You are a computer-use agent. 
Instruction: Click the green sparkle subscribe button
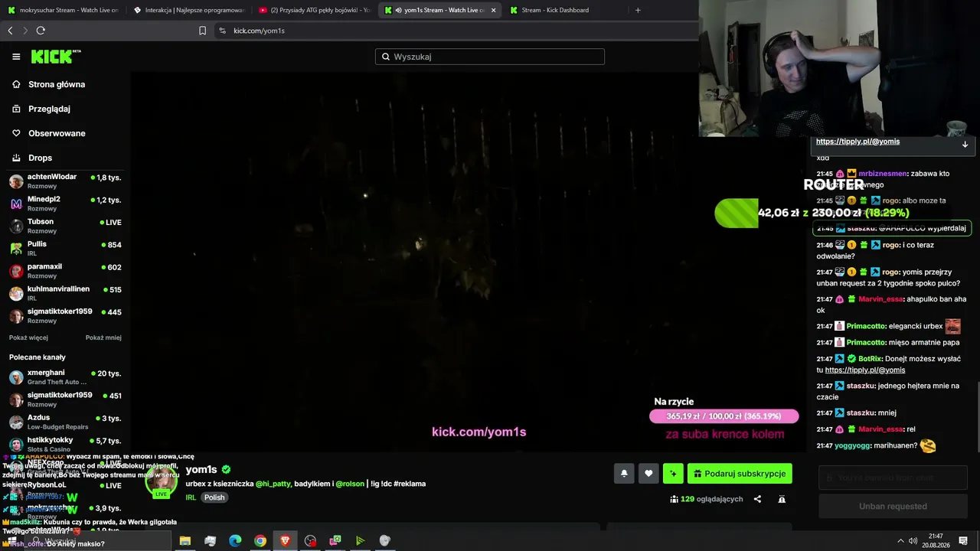pyautogui.click(x=673, y=474)
